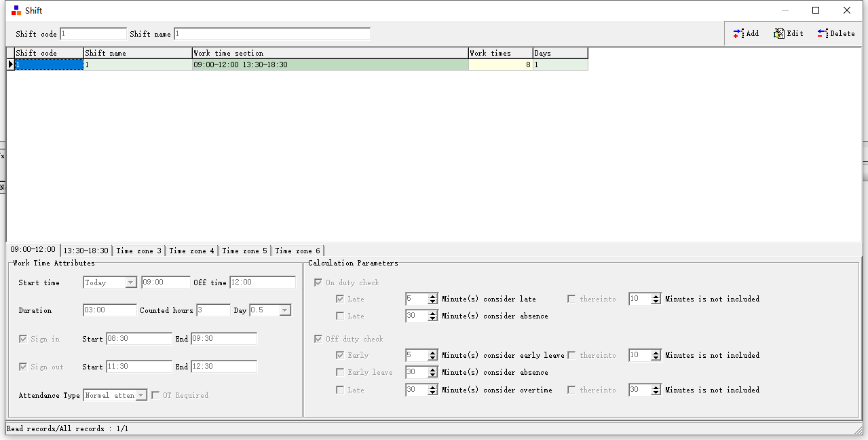Image resolution: width=868 pixels, height=440 pixels.
Task: Adjust the on-duty absence minutes spinner
Action: [x=432, y=316]
